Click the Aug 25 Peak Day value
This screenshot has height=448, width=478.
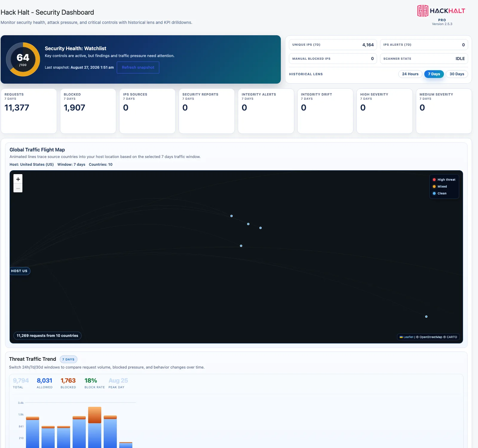(x=118, y=381)
